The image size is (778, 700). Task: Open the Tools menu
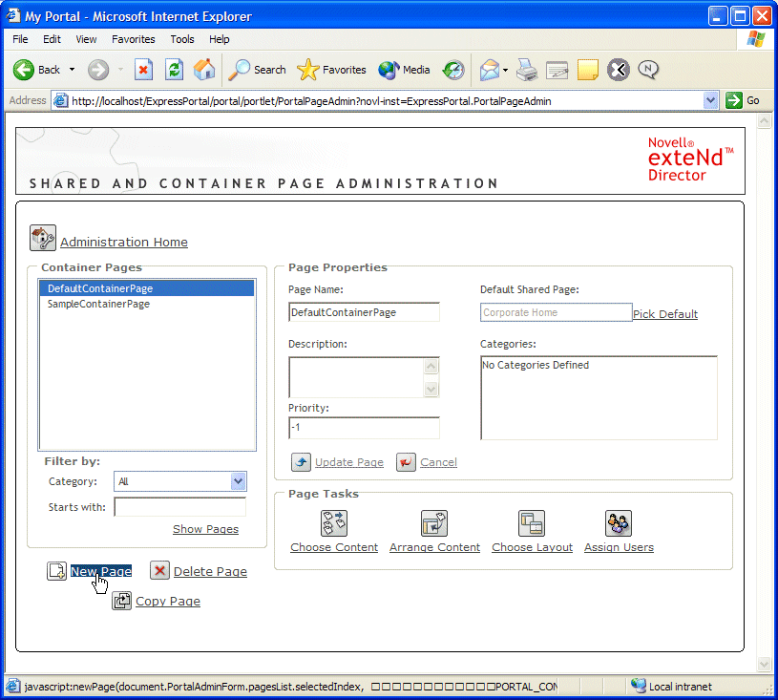pyautogui.click(x=181, y=39)
